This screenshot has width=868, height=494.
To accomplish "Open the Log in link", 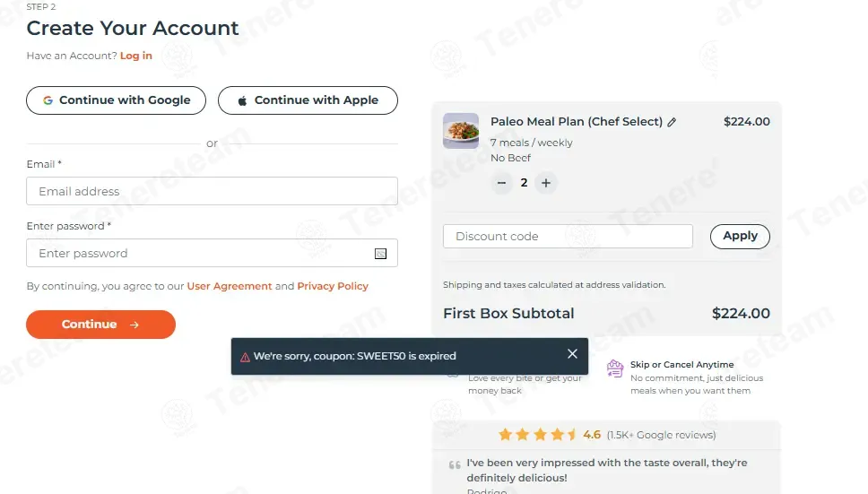I will point(135,56).
